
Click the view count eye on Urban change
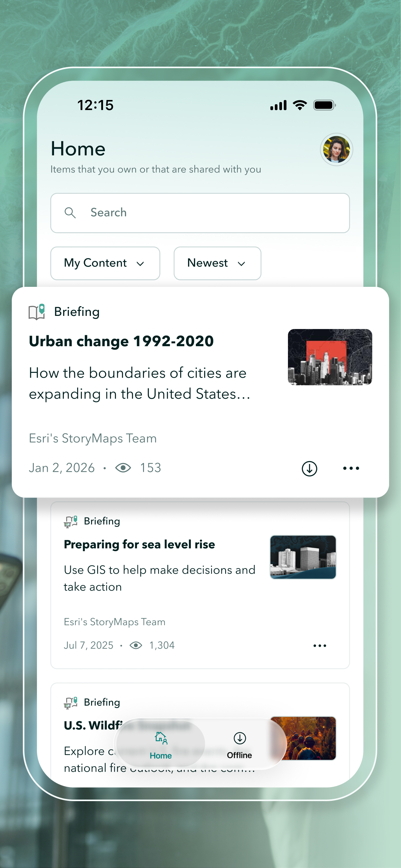(x=123, y=468)
